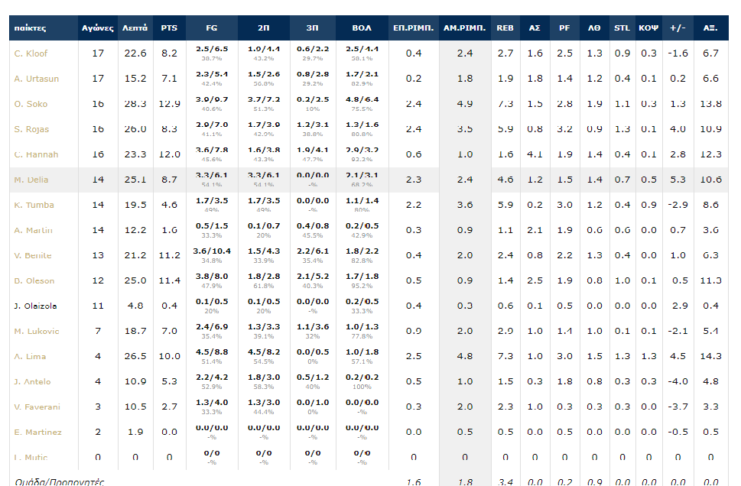This screenshot has width=741, height=486.
Task: Open C. Kloof player profile link
Action: coord(30,52)
